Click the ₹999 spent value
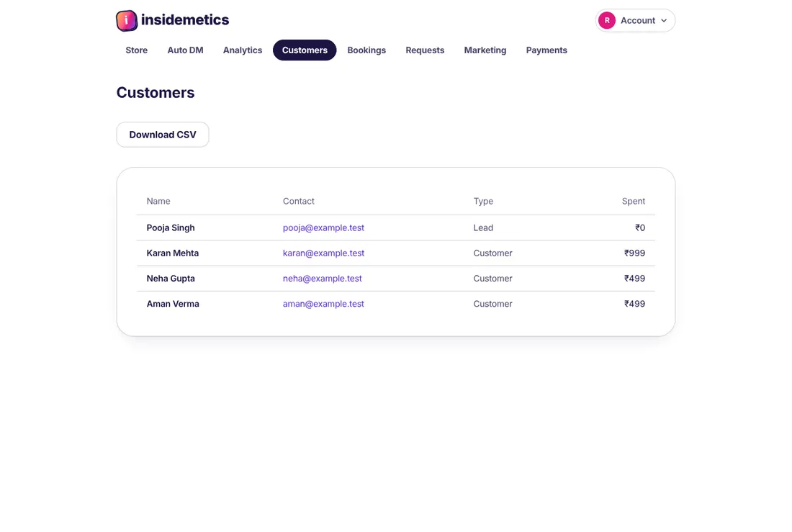 coord(634,253)
